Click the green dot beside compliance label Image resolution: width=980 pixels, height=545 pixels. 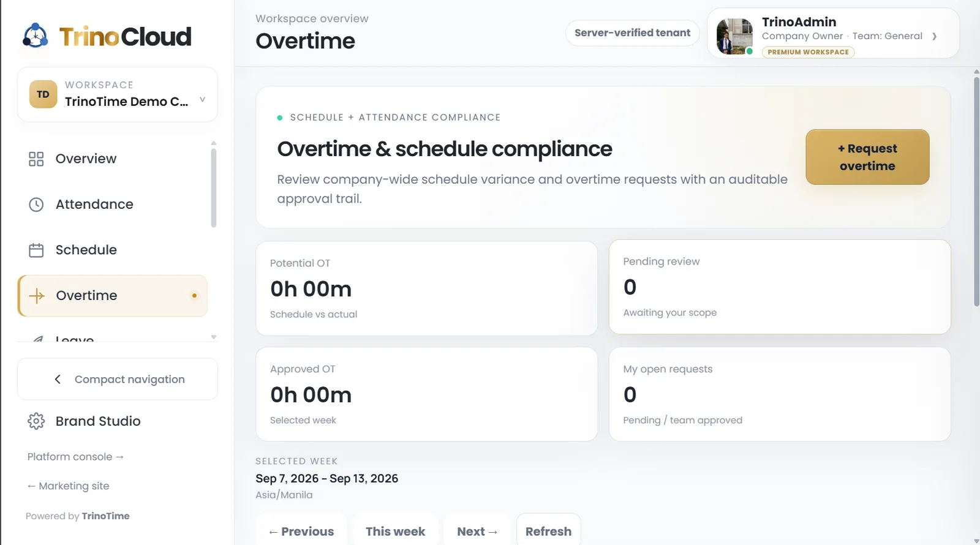[x=280, y=118]
